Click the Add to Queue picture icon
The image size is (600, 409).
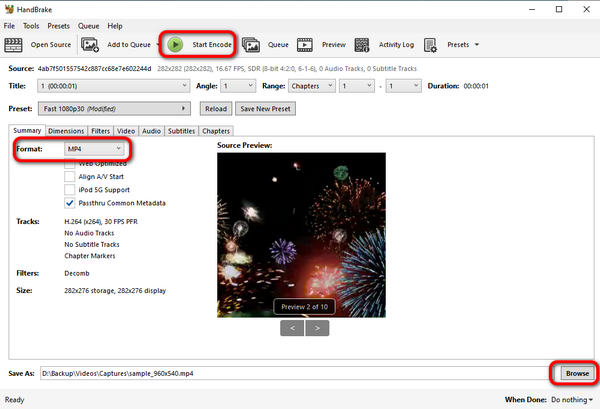pyautogui.click(x=90, y=45)
